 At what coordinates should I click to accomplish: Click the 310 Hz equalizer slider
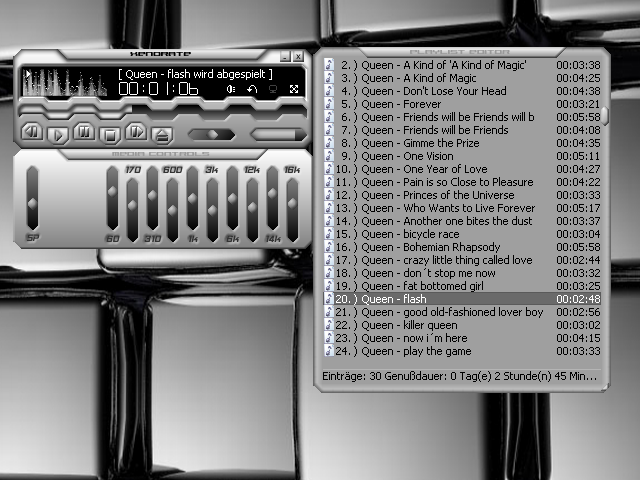[x=152, y=198]
